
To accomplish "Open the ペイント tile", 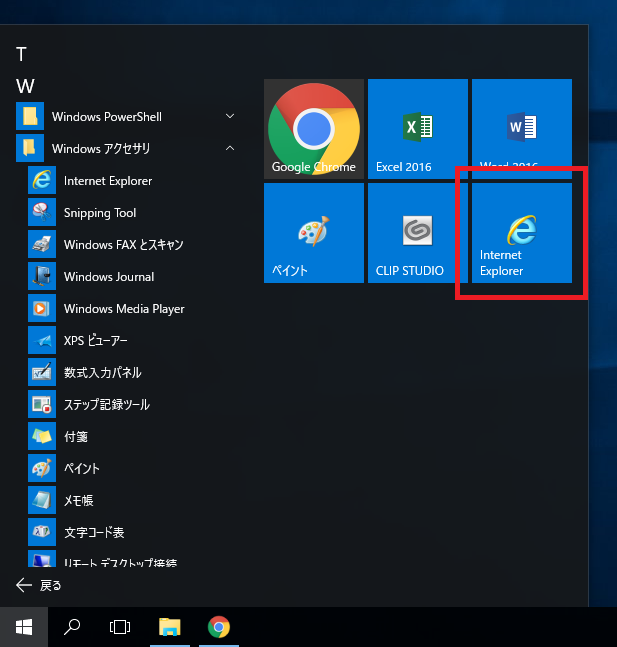I will (x=313, y=233).
